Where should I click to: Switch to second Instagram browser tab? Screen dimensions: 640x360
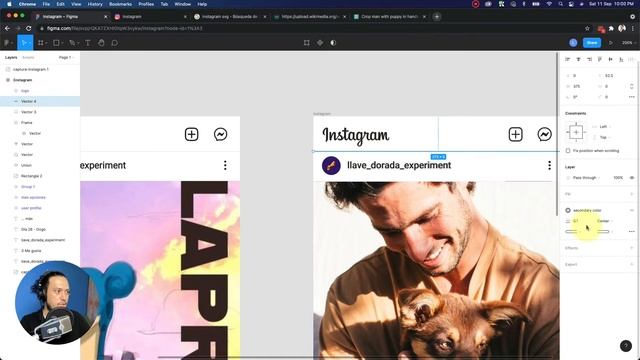[151, 17]
